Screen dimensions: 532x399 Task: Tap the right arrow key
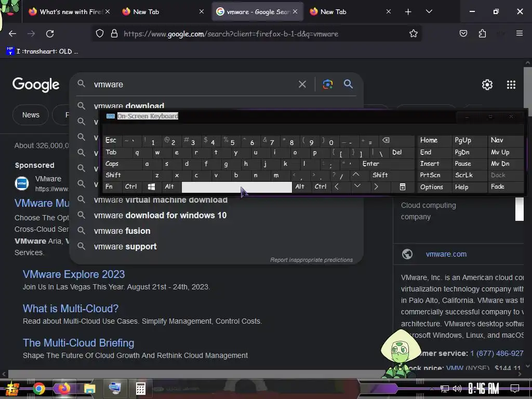(376, 187)
